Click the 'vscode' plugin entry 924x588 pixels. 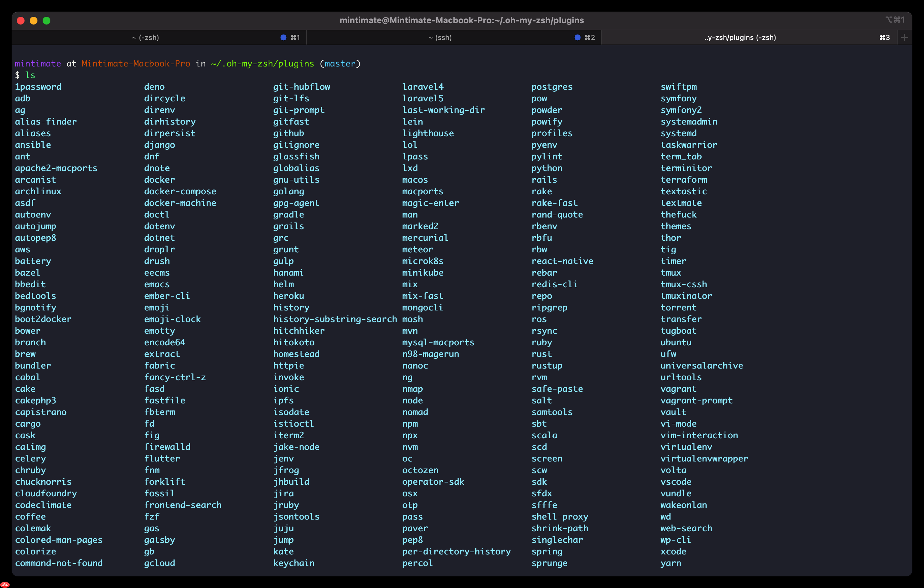click(676, 482)
